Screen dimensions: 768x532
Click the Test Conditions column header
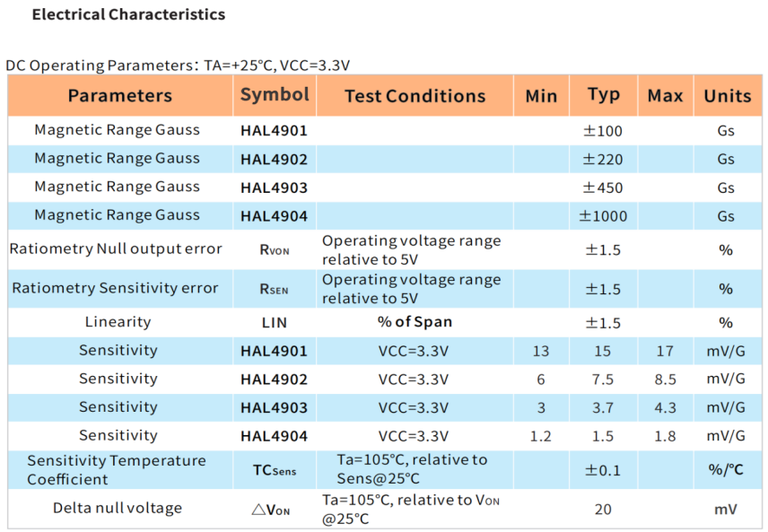pyautogui.click(x=415, y=97)
